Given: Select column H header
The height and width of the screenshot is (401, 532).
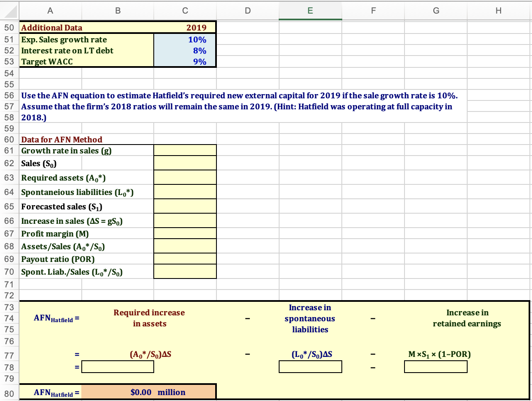Looking at the screenshot, I should (x=499, y=11).
